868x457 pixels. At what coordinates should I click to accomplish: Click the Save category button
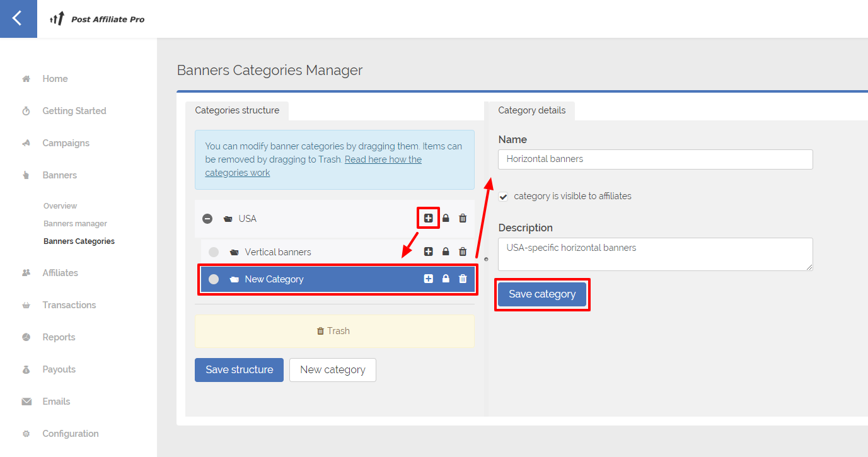pos(542,294)
